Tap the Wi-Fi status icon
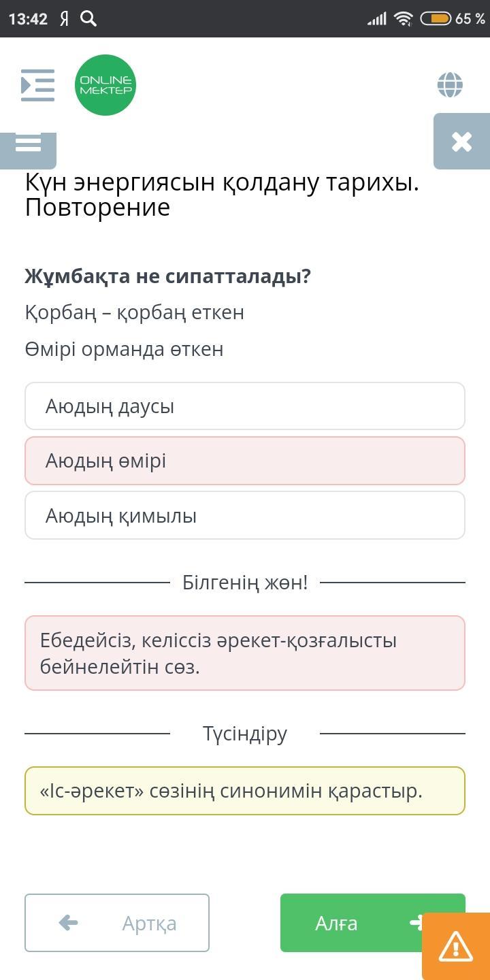The width and height of the screenshot is (490, 980). 404,18
